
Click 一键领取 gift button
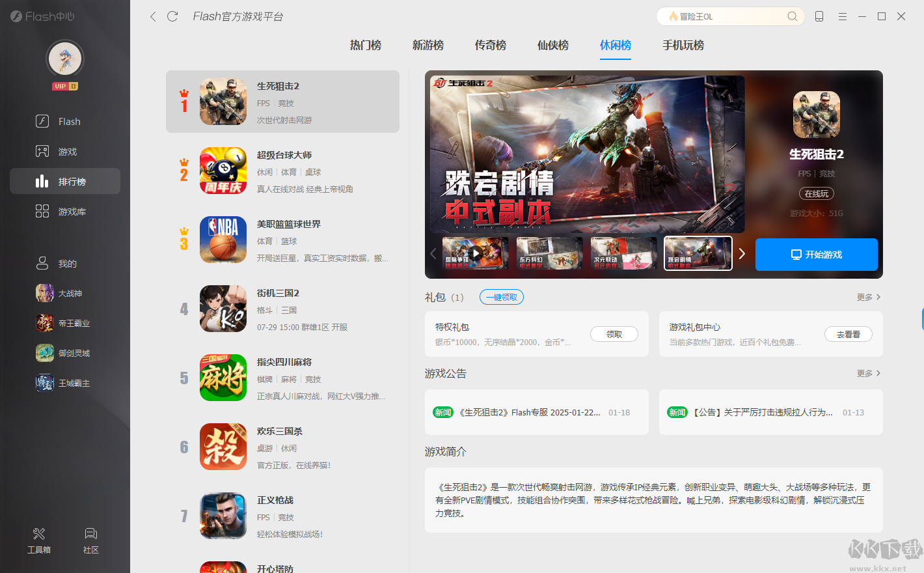pyautogui.click(x=502, y=297)
